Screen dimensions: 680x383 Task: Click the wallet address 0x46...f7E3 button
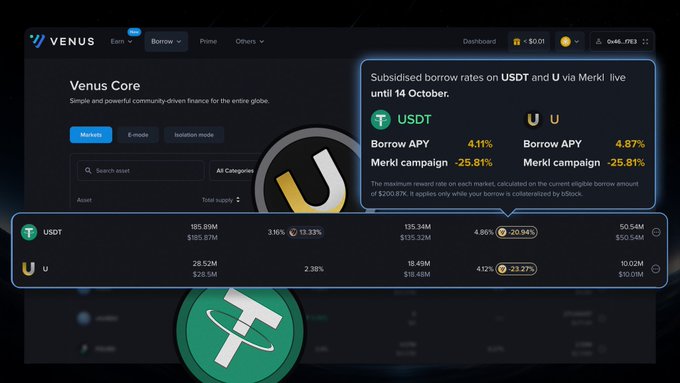621,42
